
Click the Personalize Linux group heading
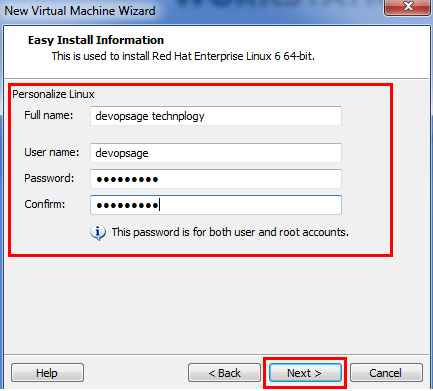(53, 94)
